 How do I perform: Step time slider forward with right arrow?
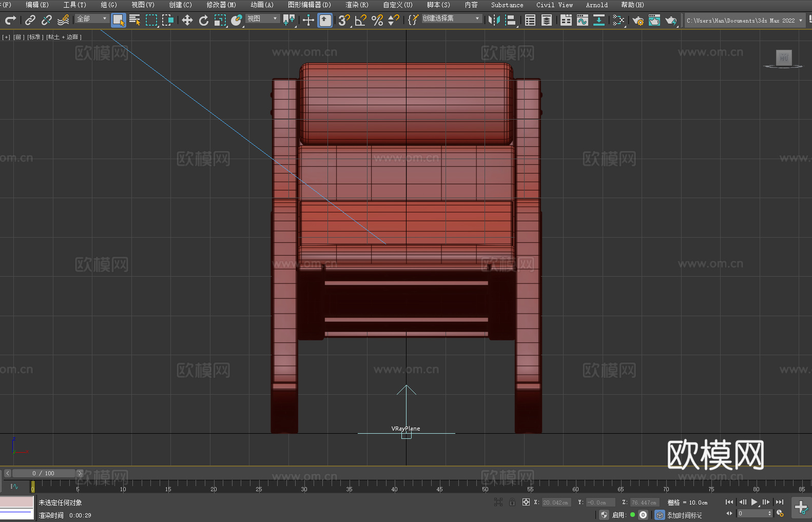[80, 473]
